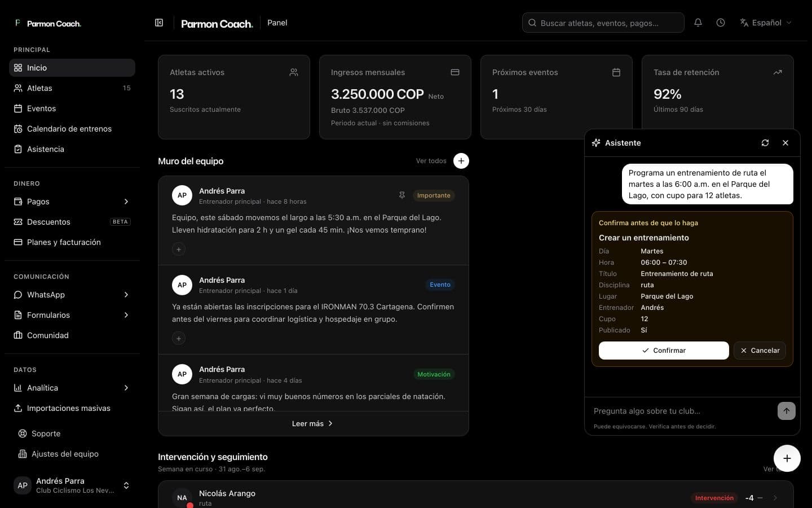
Task: Open Asistencia page
Action: tap(72, 149)
